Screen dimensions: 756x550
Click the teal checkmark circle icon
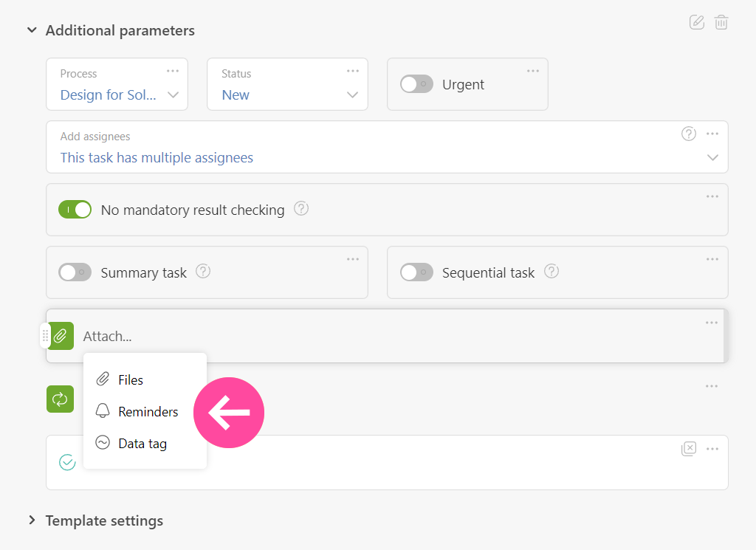(x=67, y=462)
